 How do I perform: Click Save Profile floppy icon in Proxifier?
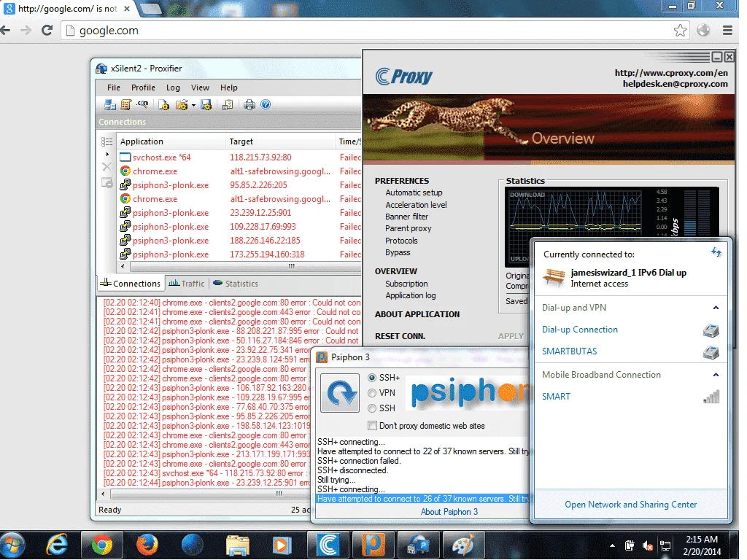click(x=206, y=105)
